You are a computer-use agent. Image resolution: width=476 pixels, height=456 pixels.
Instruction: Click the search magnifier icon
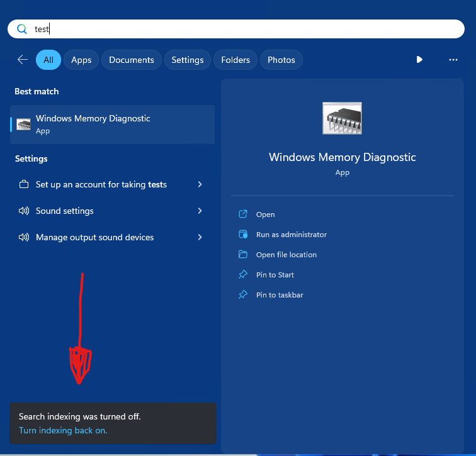[x=22, y=29]
